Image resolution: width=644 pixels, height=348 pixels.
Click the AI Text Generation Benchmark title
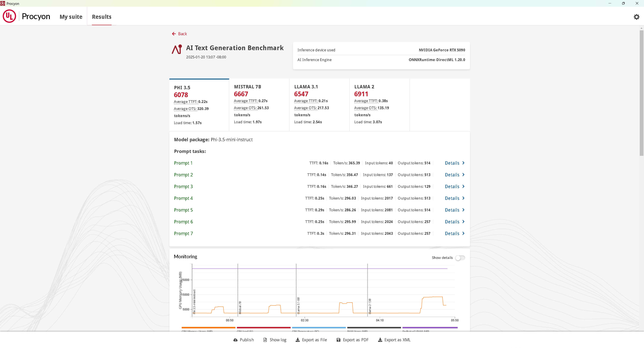(235, 48)
